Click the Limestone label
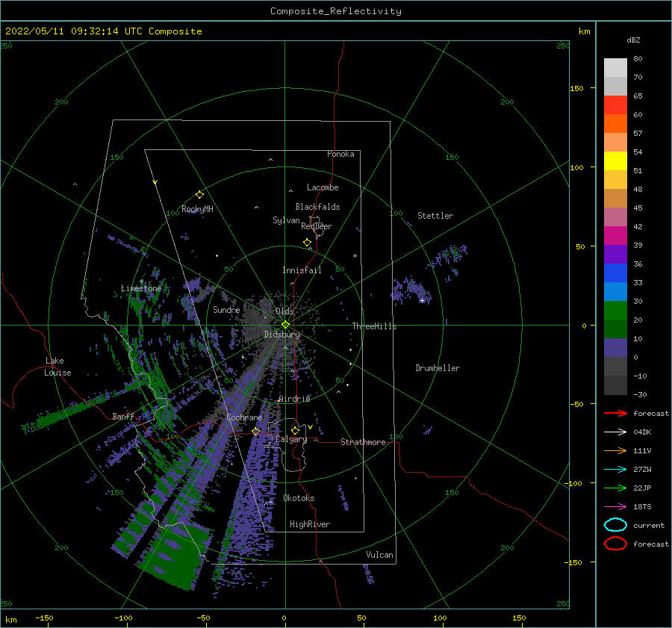Image resolution: width=672 pixels, height=628 pixels. pos(141,288)
